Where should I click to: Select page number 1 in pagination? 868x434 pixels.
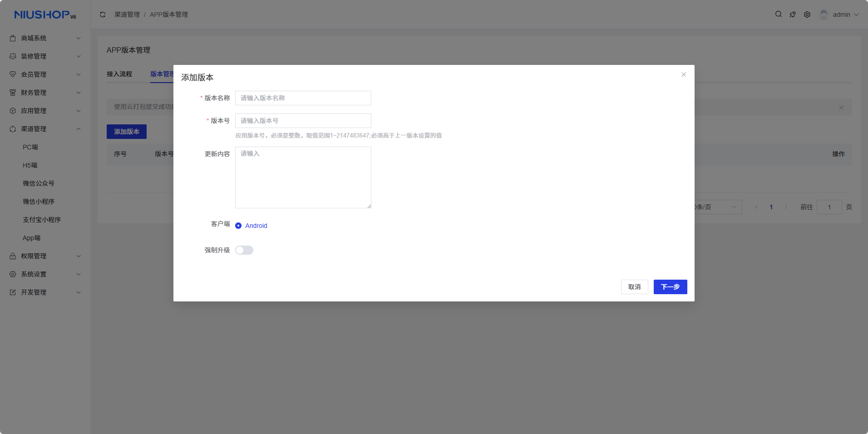[771, 207]
